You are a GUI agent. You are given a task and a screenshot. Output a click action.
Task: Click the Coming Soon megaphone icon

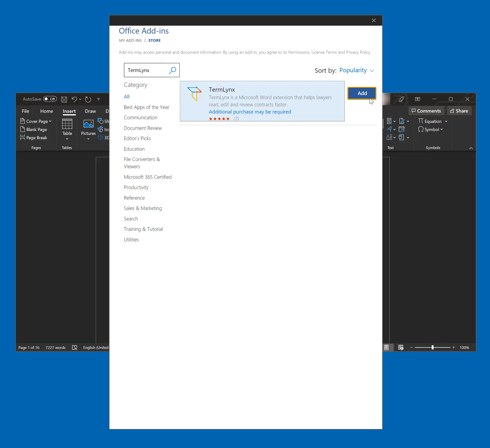(x=401, y=99)
